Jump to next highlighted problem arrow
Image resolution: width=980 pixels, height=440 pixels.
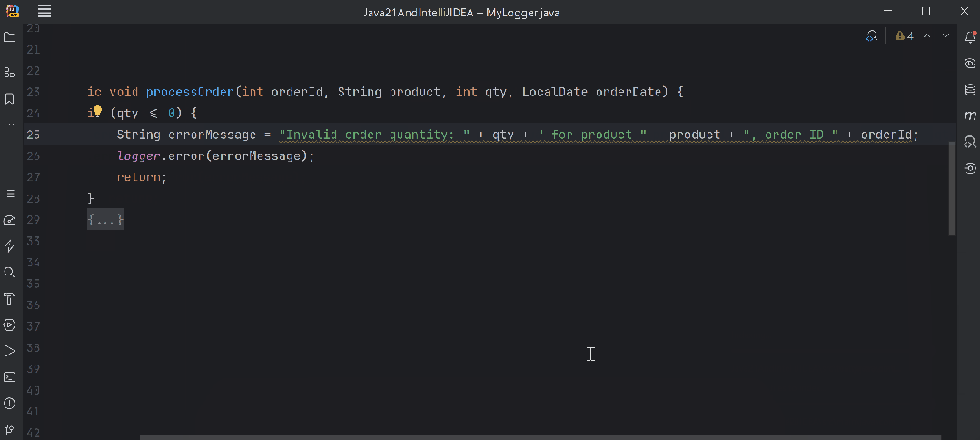point(946,35)
